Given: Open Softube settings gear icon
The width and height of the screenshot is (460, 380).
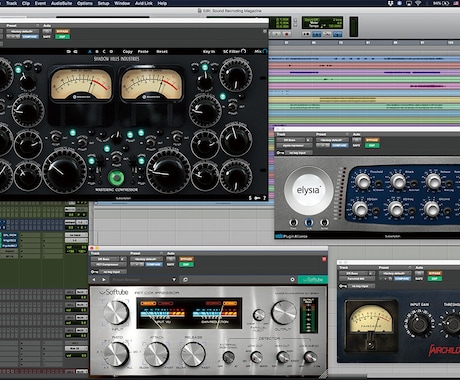Looking at the screenshot, I should click(x=292, y=279).
